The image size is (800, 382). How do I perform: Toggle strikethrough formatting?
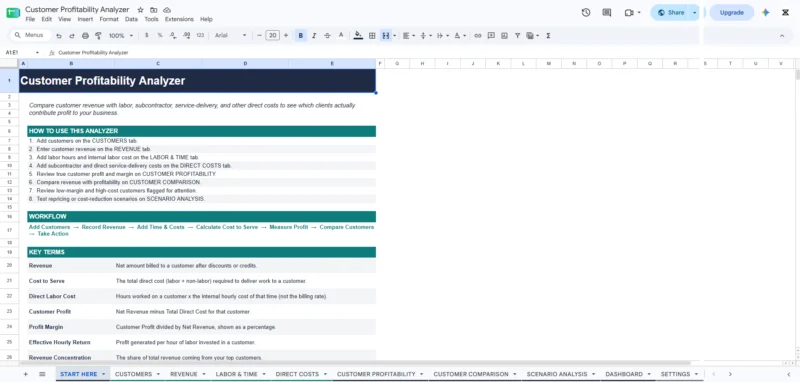tap(328, 36)
